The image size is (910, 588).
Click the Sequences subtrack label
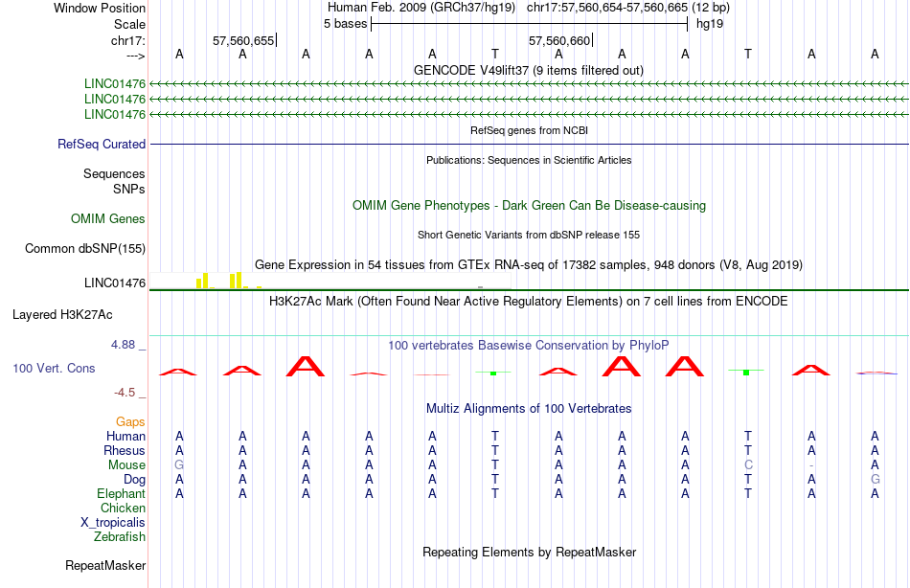tap(114, 173)
